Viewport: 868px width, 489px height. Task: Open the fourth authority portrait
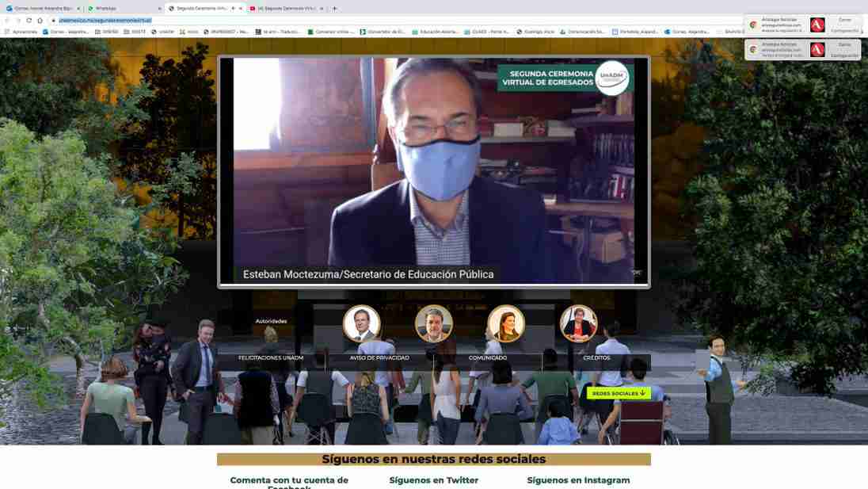tap(578, 323)
